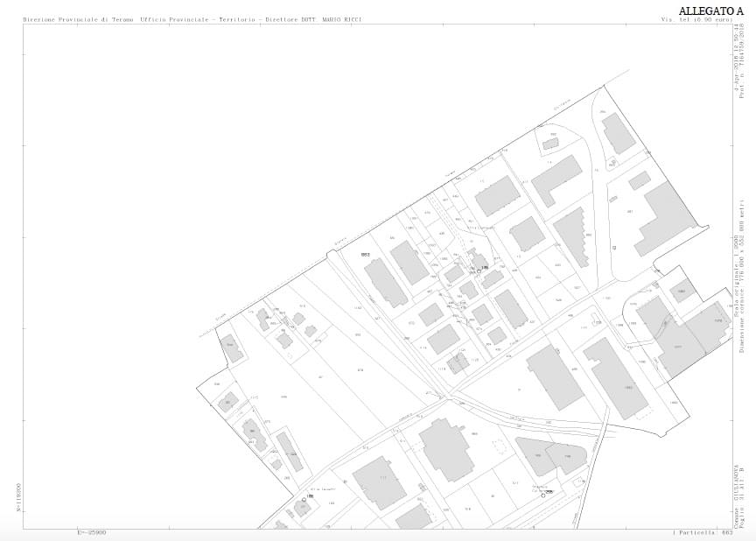Click the survey point circle near parcel 663
This screenshot has width=756, height=541.
[479, 271]
